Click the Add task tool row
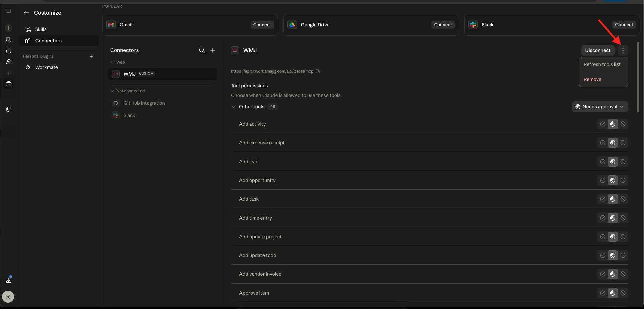This screenshot has width=644, height=309. tap(429, 199)
